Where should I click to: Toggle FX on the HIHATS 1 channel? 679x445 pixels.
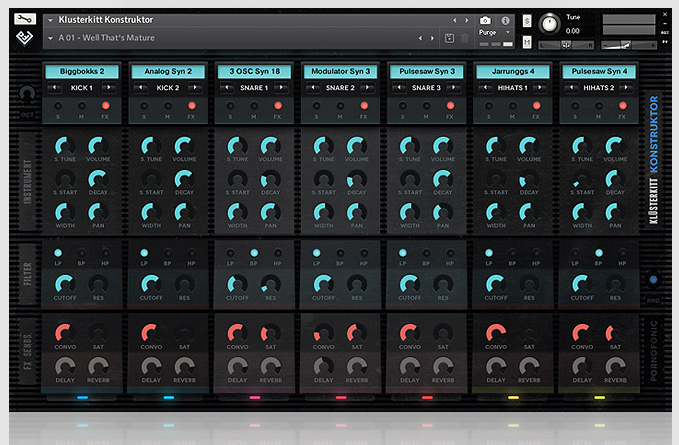coord(537,106)
